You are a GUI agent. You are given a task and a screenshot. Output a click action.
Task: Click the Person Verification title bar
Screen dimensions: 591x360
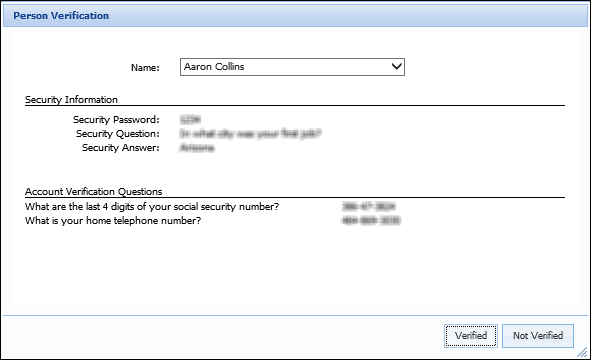(296, 16)
